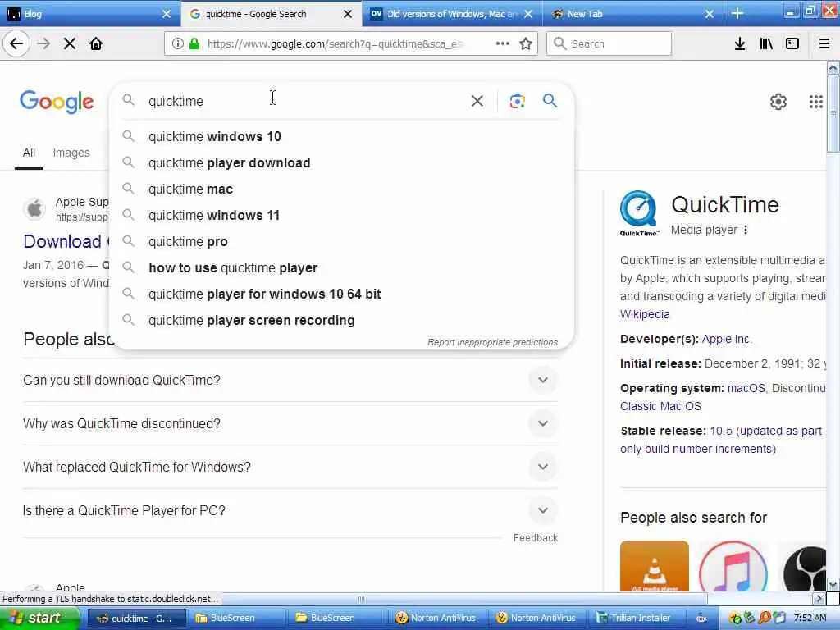
Task: Switch to Old versions of Windows tab
Action: point(452,14)
